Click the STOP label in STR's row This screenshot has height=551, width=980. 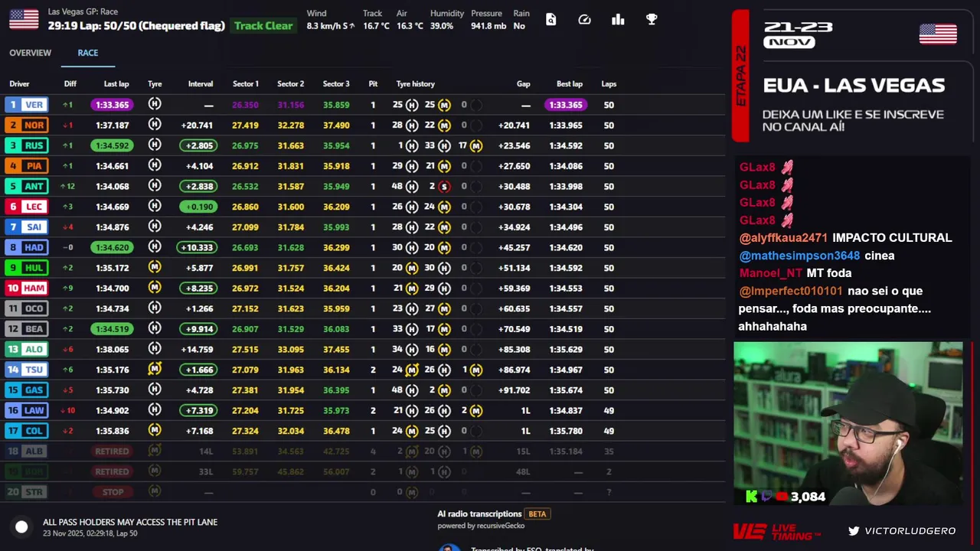click(x=113, y=492)
